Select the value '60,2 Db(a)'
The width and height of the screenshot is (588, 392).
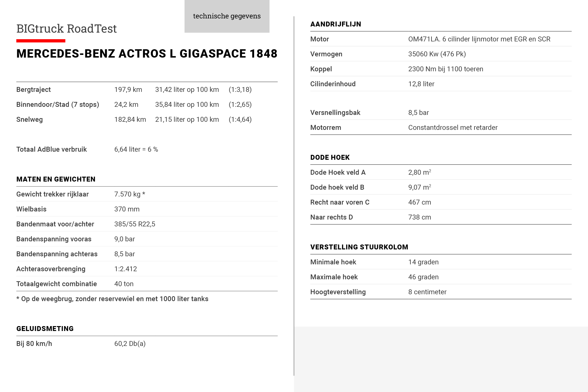pyautogui.click(x=130, y=343)
